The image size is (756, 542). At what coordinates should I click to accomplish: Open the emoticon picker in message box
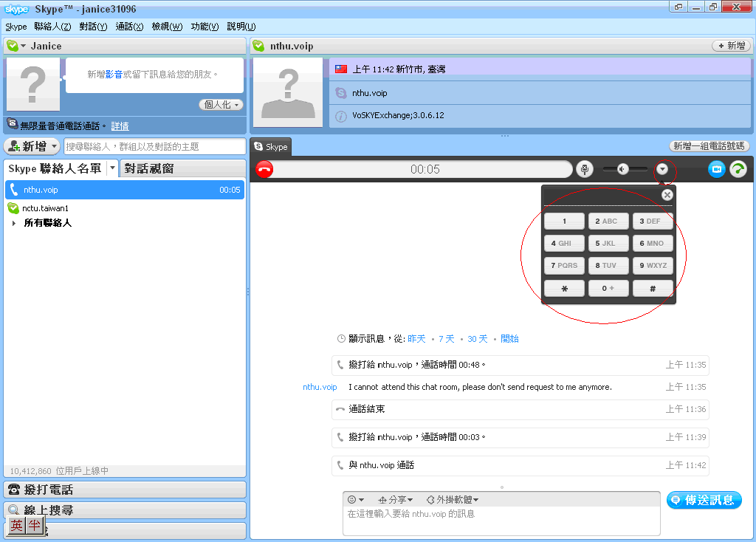(356, 500)
